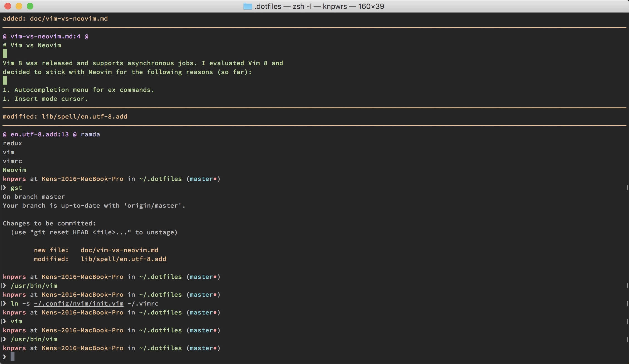This screenshot has height=364, width=629.
Task: Click the green zoom button
Action: tap(30, 6)
